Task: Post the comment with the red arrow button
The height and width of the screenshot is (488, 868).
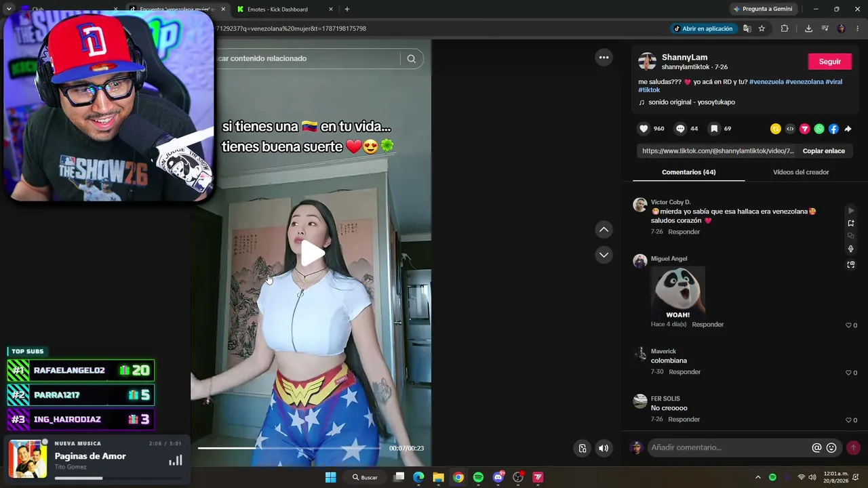Action: [x=853, y=447]
